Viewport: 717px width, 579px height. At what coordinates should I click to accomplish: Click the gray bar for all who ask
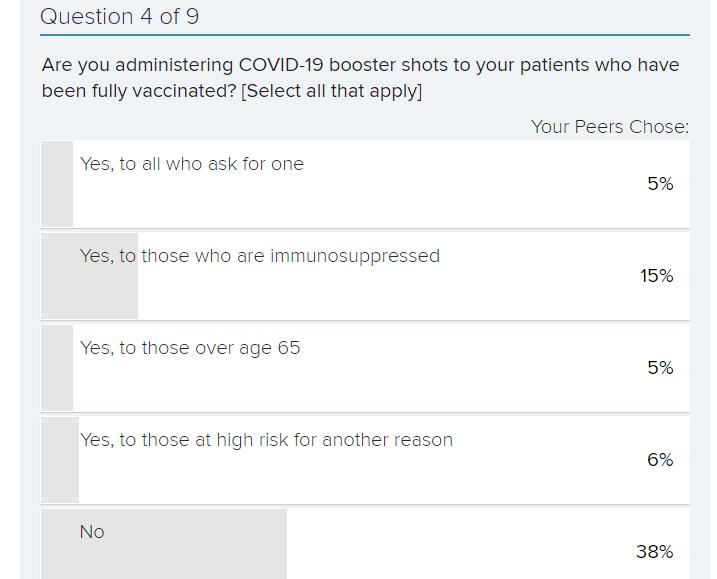click(57, 184)
